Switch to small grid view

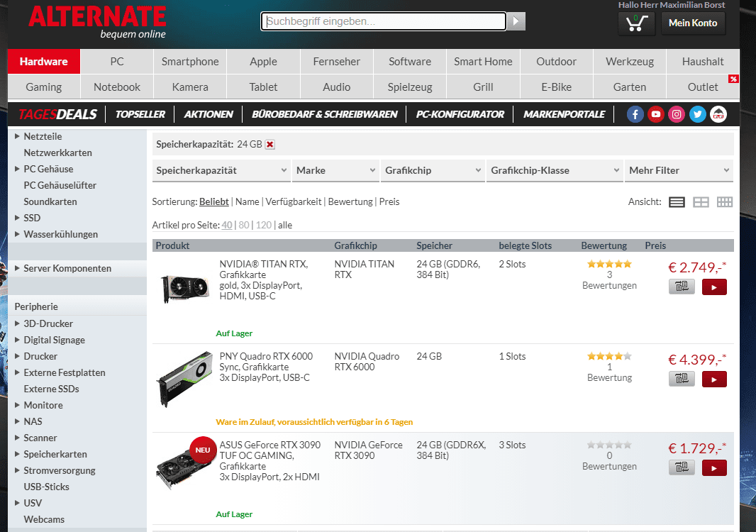[724, 202]
